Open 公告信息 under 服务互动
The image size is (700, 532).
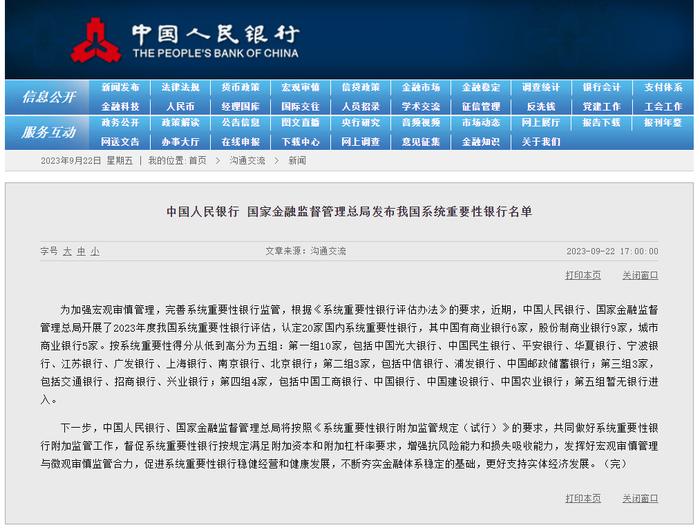click(241, 123)
